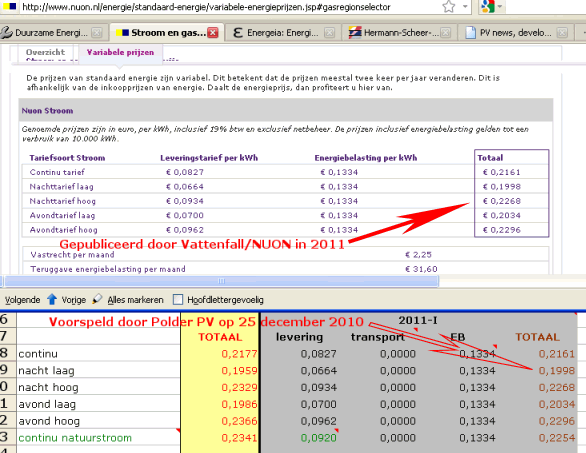
Task: Click the horizontal page scrollbar
Action: click(221, 281)
